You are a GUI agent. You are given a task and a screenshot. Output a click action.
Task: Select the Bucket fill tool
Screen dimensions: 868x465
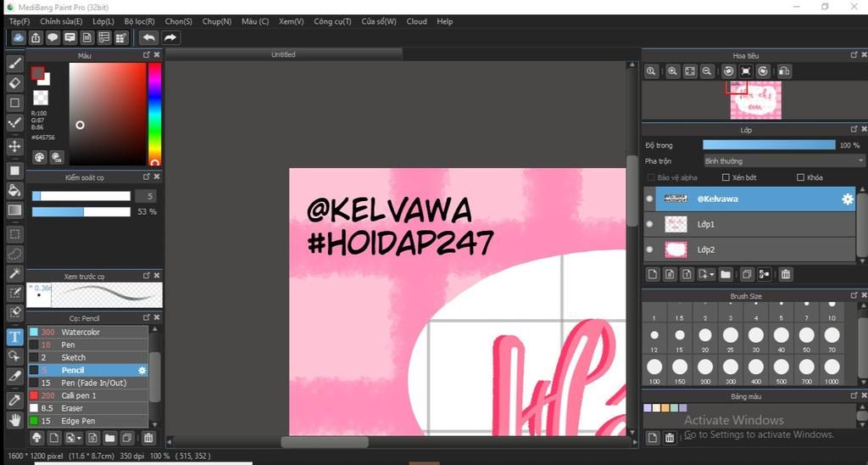[x=15, y=190]
